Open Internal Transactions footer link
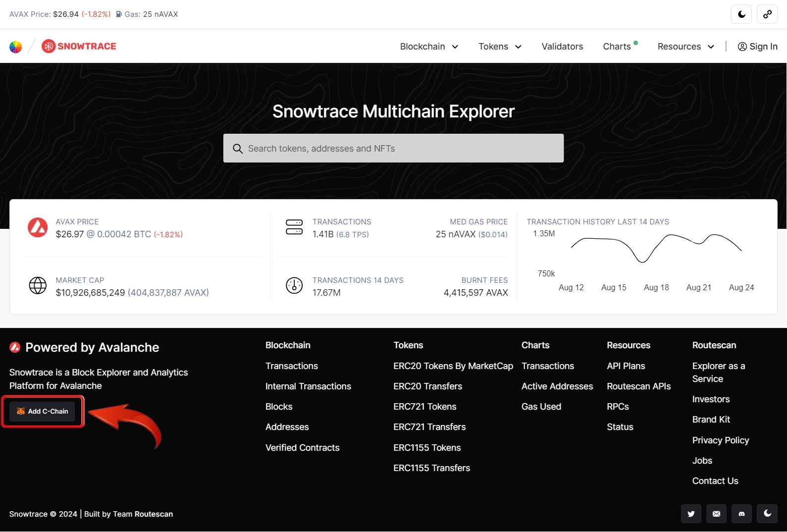This screenshot has width=787, height=532. point(308,386)
